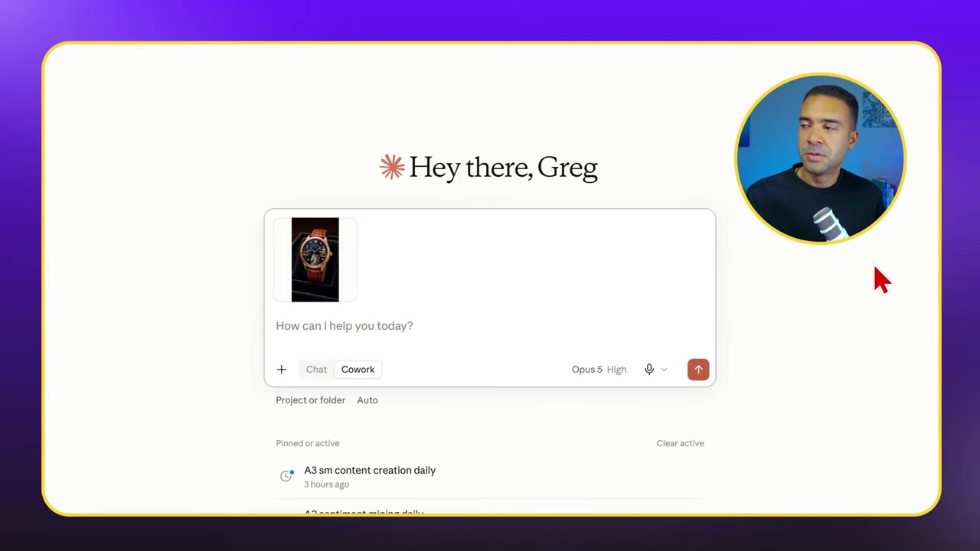
Task: Click the Pinned or active heading
Action: pos(307,443)
